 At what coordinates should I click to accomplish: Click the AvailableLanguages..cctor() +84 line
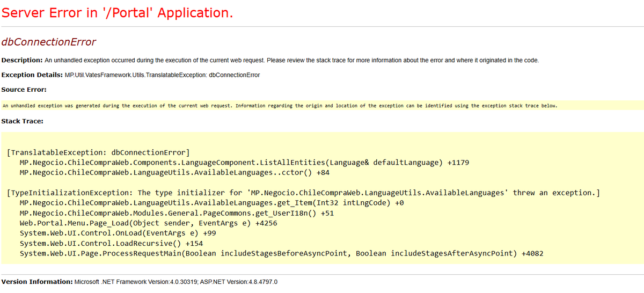[x=174, y=173]
